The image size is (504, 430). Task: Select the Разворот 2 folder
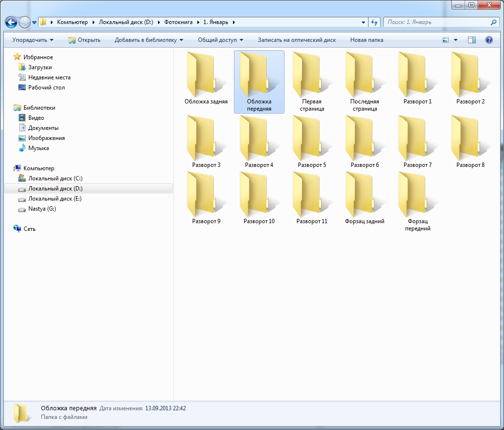(470, 78)
